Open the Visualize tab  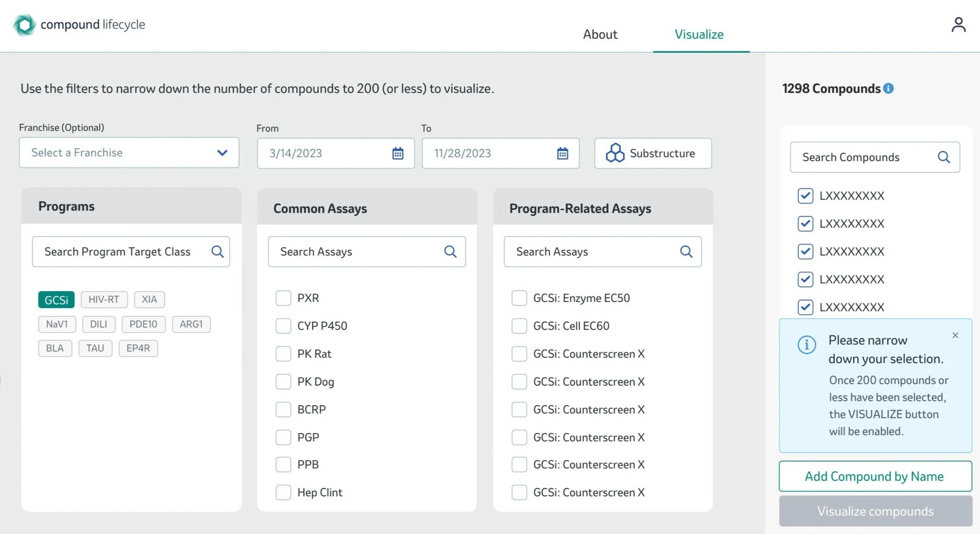pos(699,34)
